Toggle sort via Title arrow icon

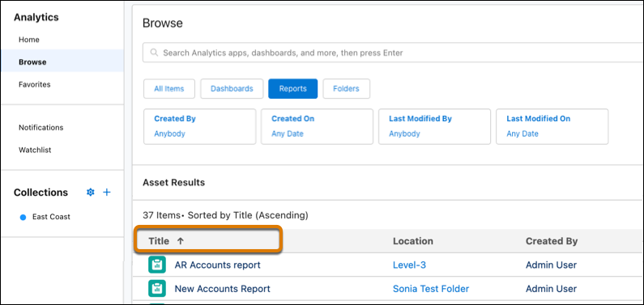180,241
